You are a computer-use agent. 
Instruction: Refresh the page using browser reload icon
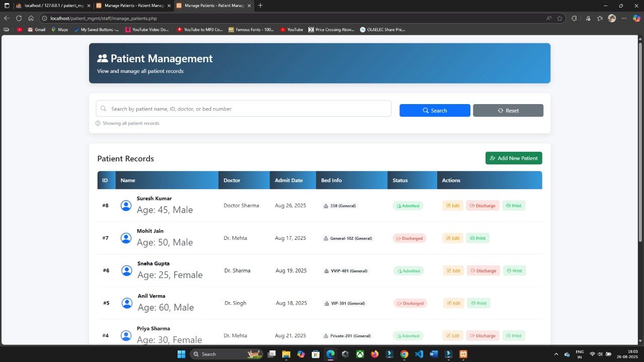coord(19,18)
